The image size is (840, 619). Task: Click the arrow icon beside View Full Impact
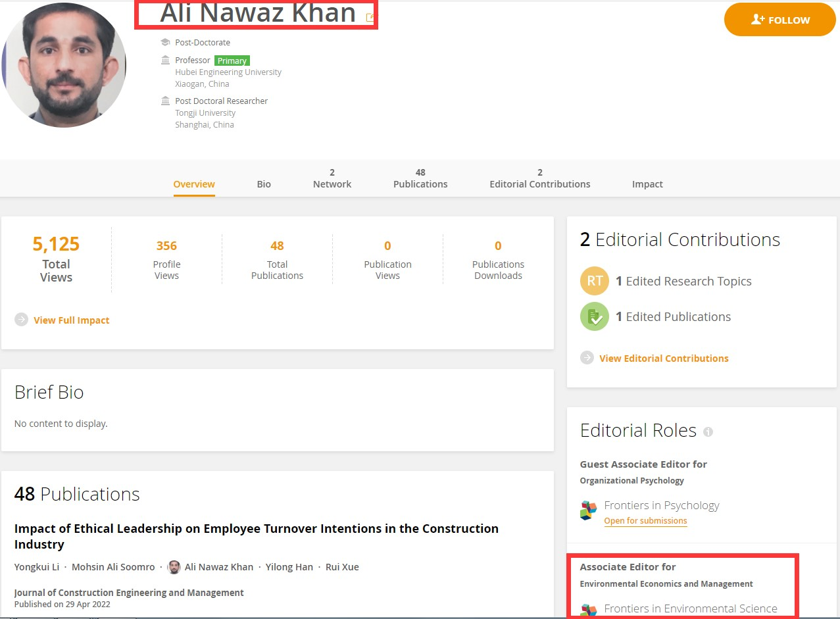tap(22, 320)
